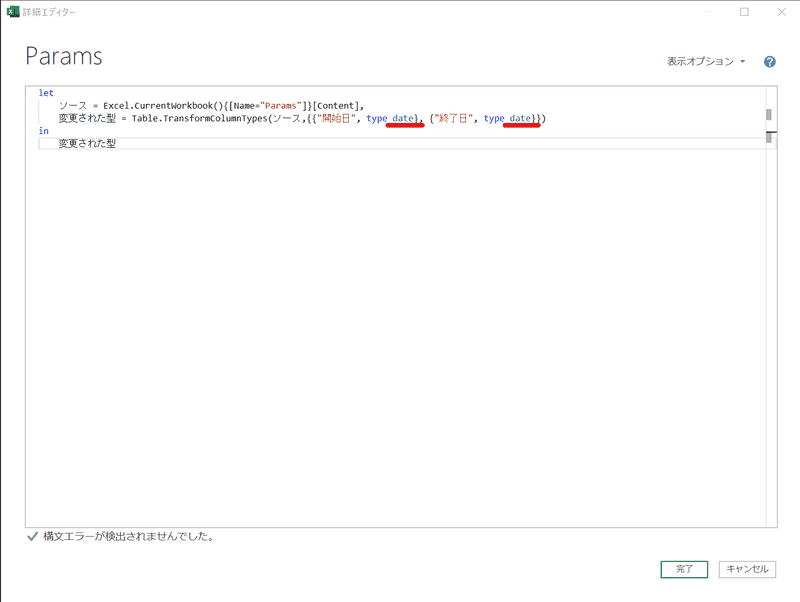Click the final 変更された型 line after in
Screen dimensions: 800x602
pos(87,144)
